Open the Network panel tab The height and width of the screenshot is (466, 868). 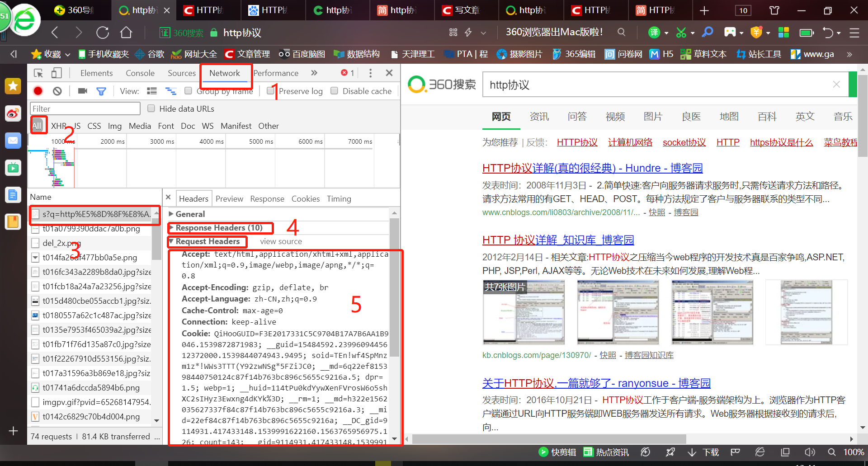(225, 73)
